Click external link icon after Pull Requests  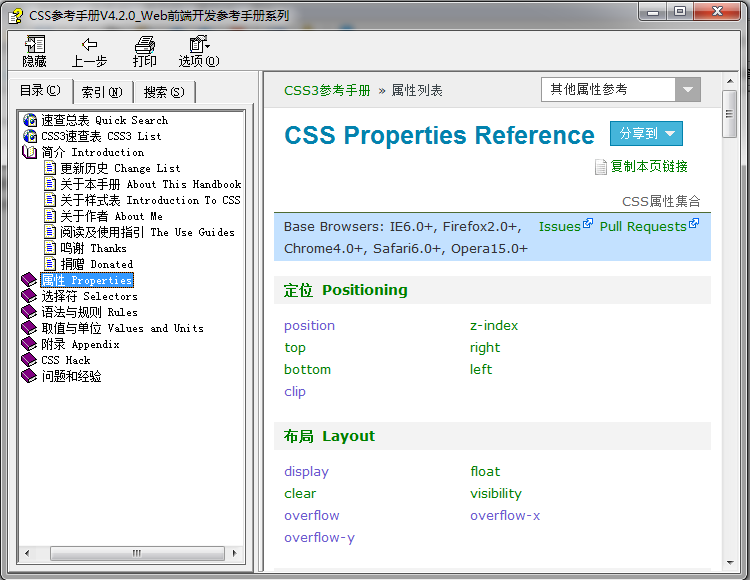694,223
